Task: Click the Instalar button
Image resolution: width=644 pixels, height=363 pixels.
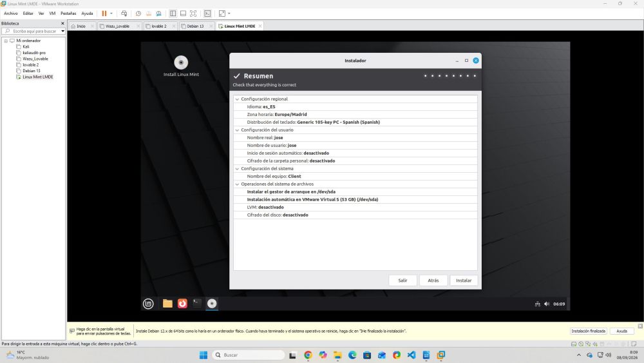Action: pos(464,280)
